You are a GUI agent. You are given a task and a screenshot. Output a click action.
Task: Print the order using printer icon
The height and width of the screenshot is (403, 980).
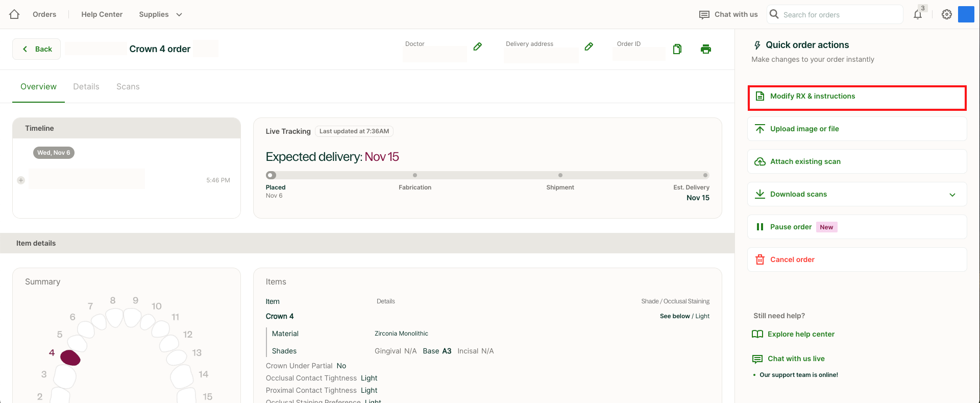coord(705,49)
